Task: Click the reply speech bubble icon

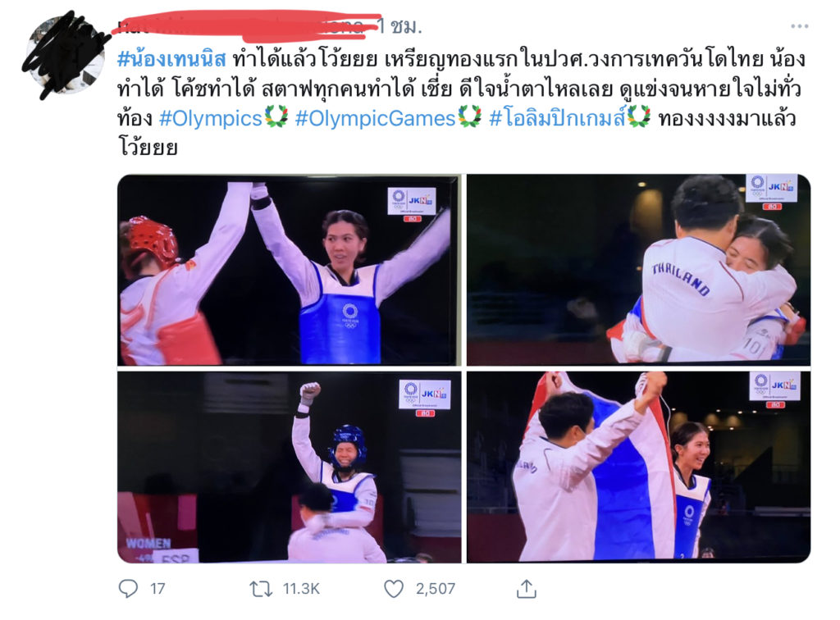Action: (128, 588)
